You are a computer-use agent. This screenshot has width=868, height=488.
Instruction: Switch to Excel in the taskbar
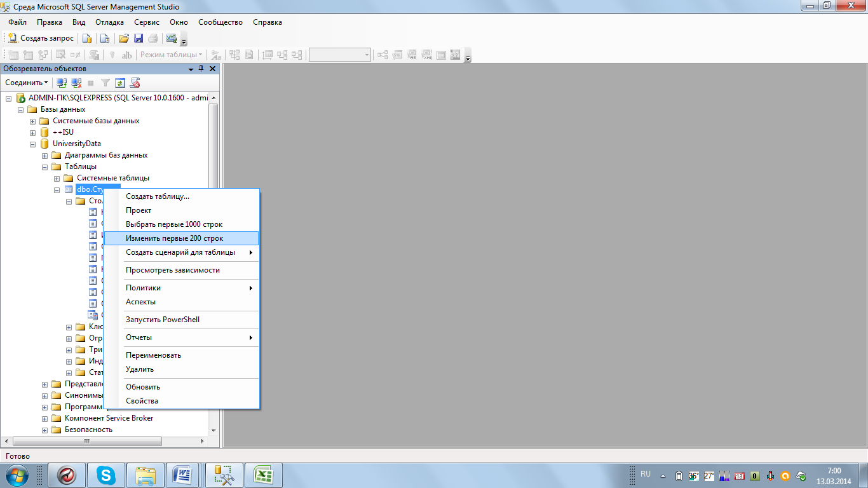coord(264,475)
